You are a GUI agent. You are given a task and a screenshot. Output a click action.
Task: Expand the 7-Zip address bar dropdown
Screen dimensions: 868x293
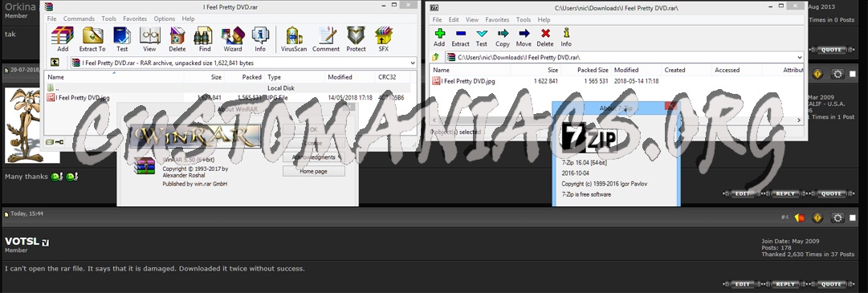(x=800, y=57)
